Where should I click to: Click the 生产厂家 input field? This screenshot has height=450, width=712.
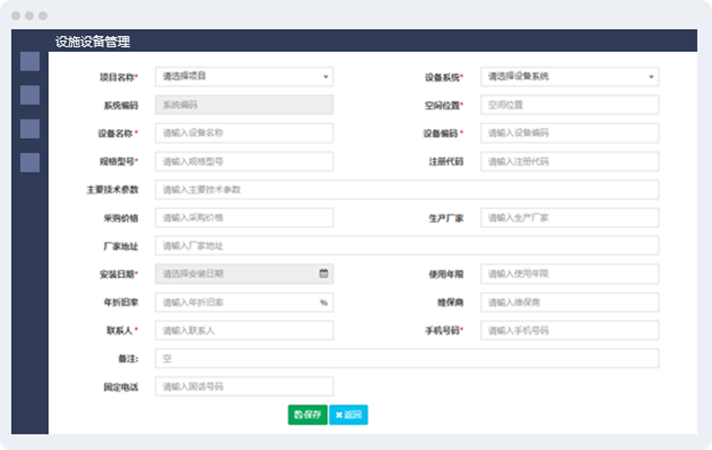click(x=569, y=218)
